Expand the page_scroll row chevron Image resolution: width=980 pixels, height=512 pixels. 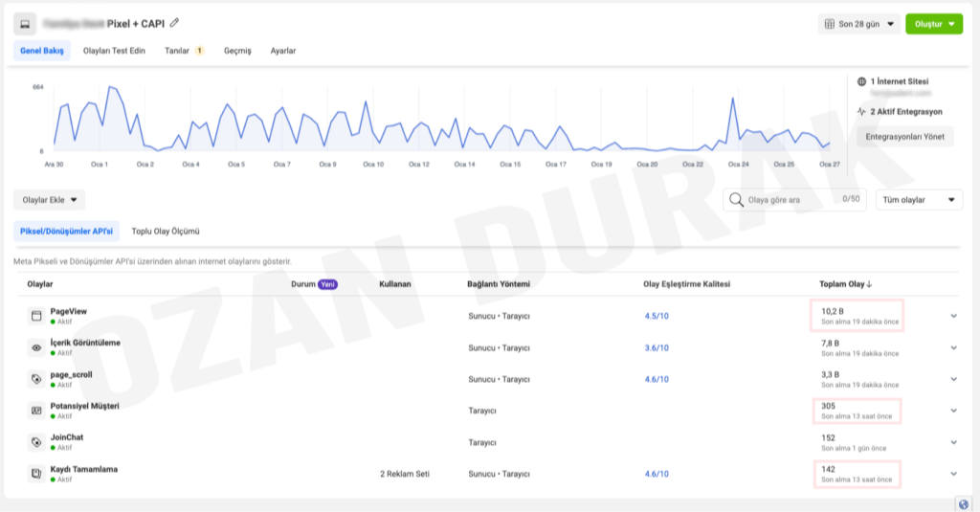tap(954, 379)
